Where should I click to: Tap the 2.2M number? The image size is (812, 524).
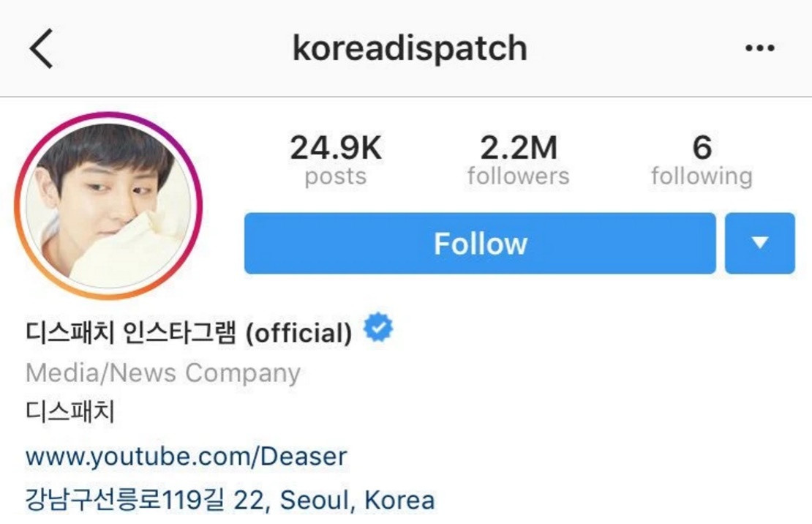[519, 147]
